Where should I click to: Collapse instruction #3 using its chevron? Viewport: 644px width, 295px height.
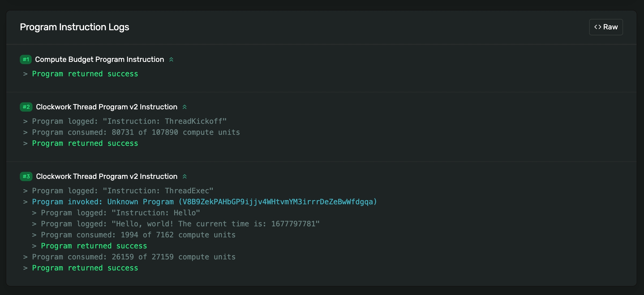pos(184,177)
